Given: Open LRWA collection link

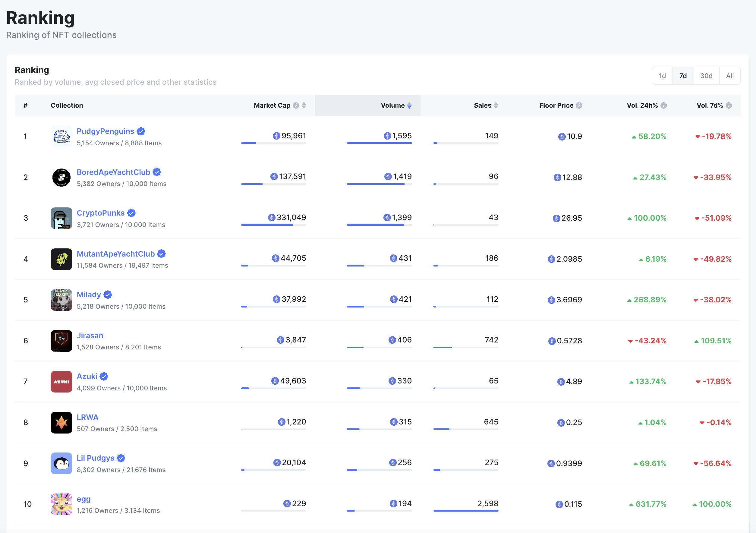Looking at the screenshot, I should (x=88, y=417).
